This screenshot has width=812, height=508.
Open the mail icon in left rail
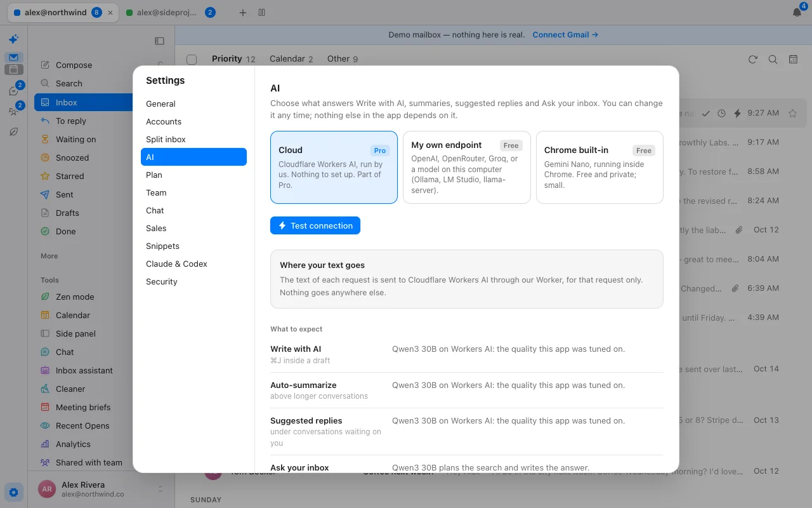(x=13, y=57)
